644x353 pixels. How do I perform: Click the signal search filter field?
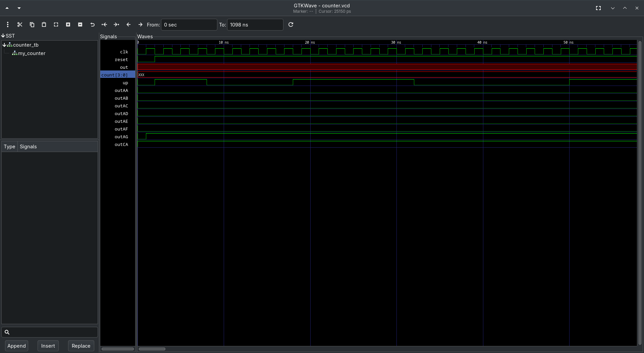50,332
